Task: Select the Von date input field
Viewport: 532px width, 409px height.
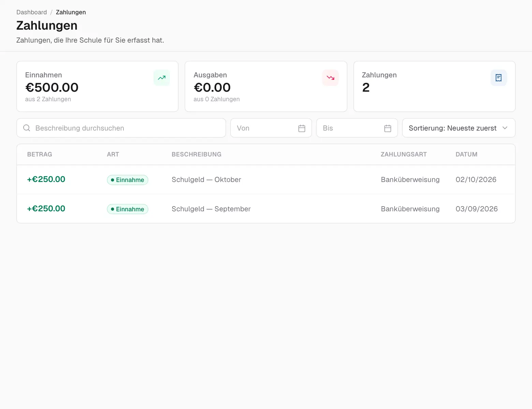Action: click(271, 128)
